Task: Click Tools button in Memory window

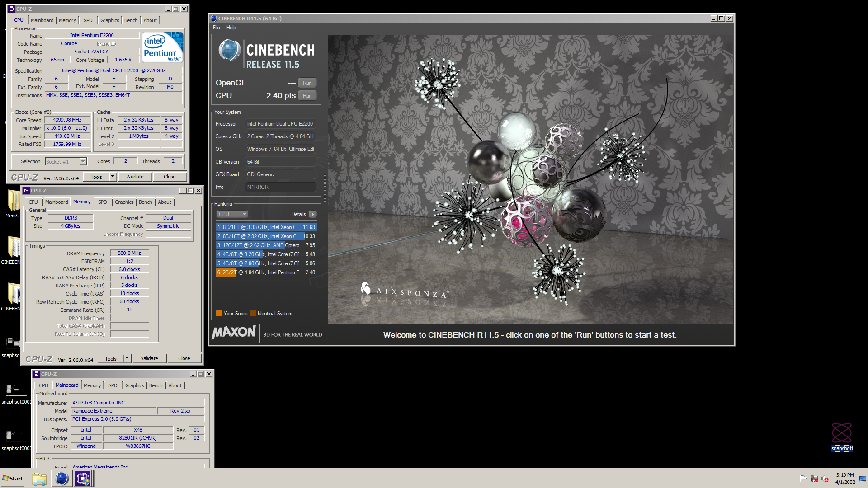Action: 111,358
